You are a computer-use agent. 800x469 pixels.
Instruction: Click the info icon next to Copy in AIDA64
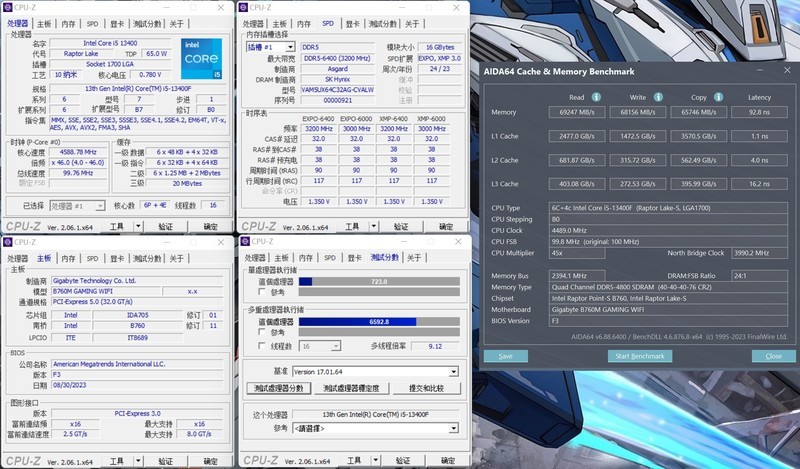point(718,97)
